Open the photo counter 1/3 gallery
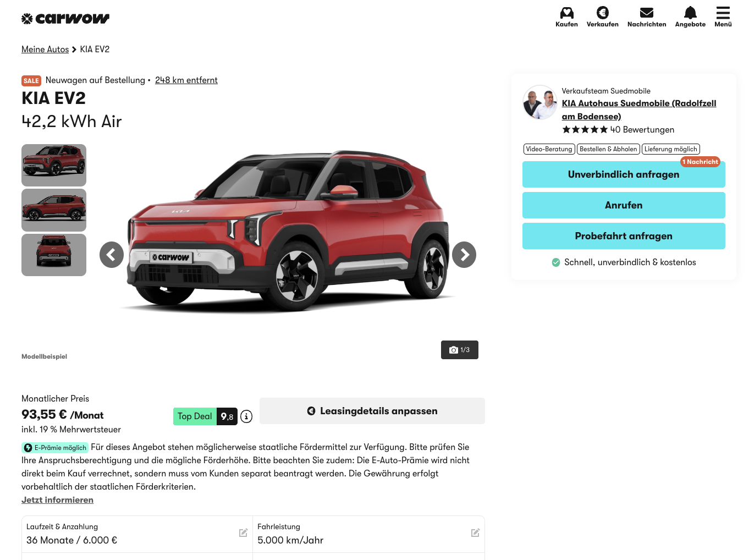 click(460, 350)
